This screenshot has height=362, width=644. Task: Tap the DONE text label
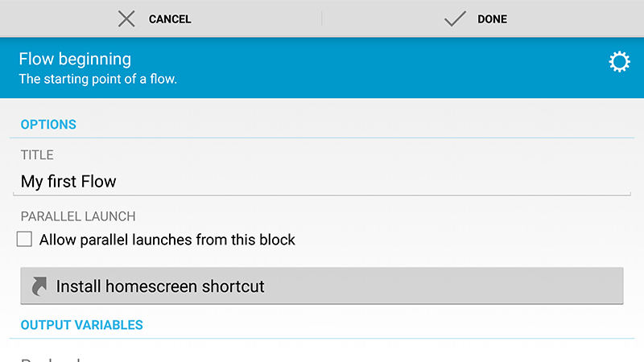point(492,19)
